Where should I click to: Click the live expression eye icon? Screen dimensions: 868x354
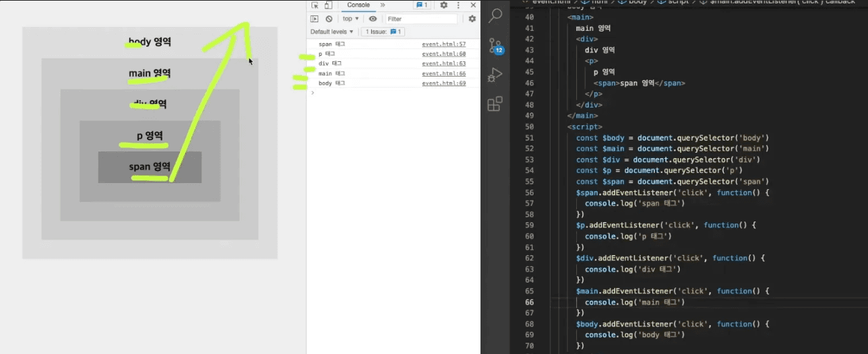tap(373, 19)
